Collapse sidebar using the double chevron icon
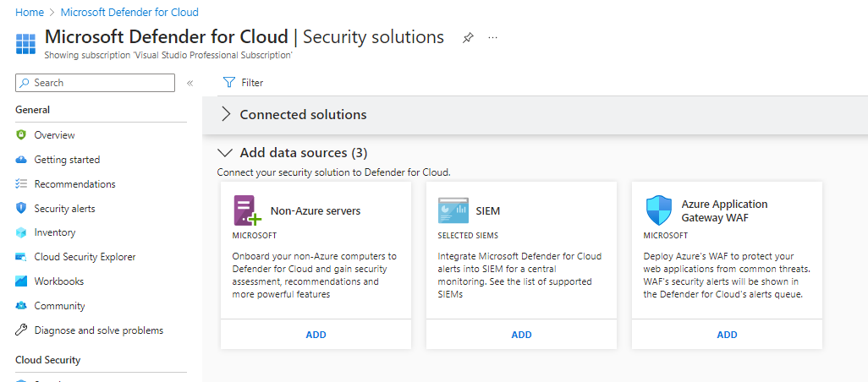 point(190,83)
